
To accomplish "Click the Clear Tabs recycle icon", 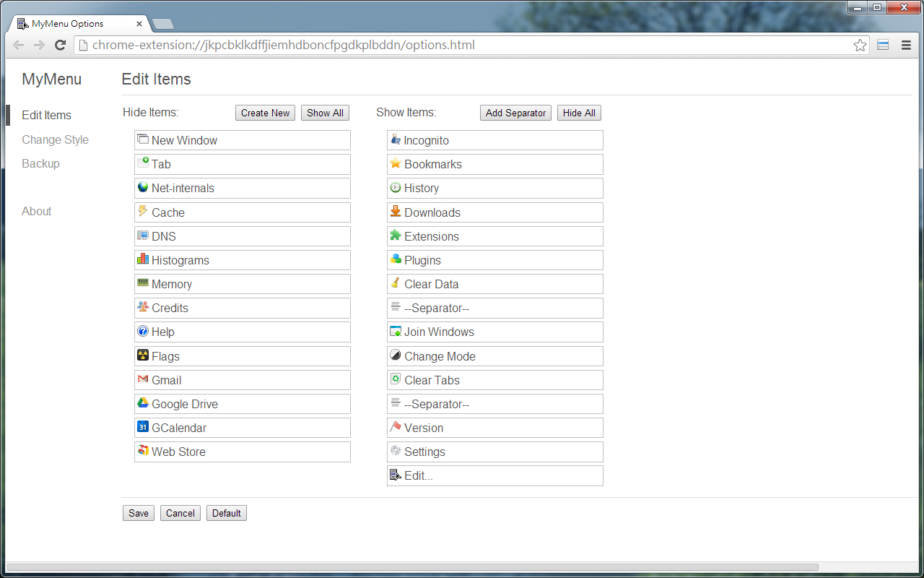I will coord(396,379).
